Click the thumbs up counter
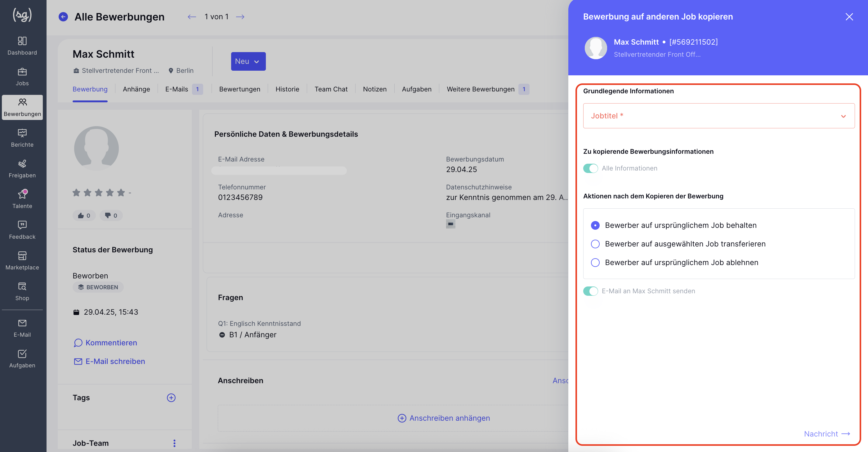Screen dimensions: 868x452 pyautogui.click(x=84, y=215)
